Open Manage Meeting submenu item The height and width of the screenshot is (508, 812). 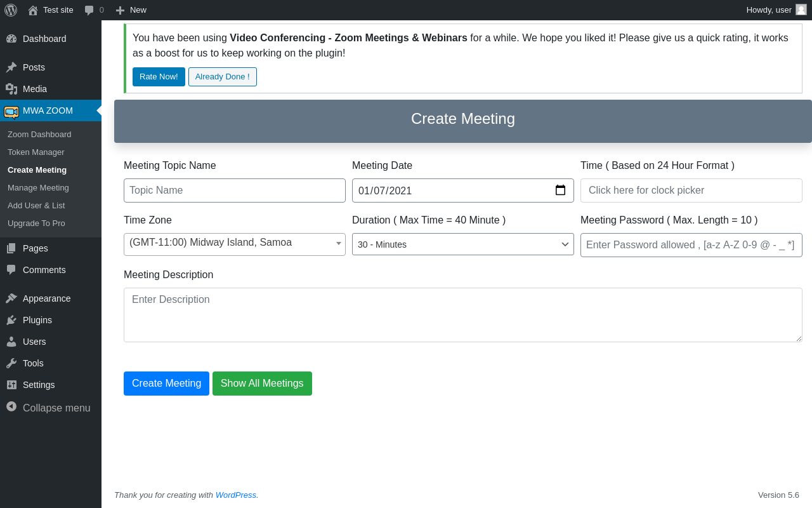click(x=38, y=188)
